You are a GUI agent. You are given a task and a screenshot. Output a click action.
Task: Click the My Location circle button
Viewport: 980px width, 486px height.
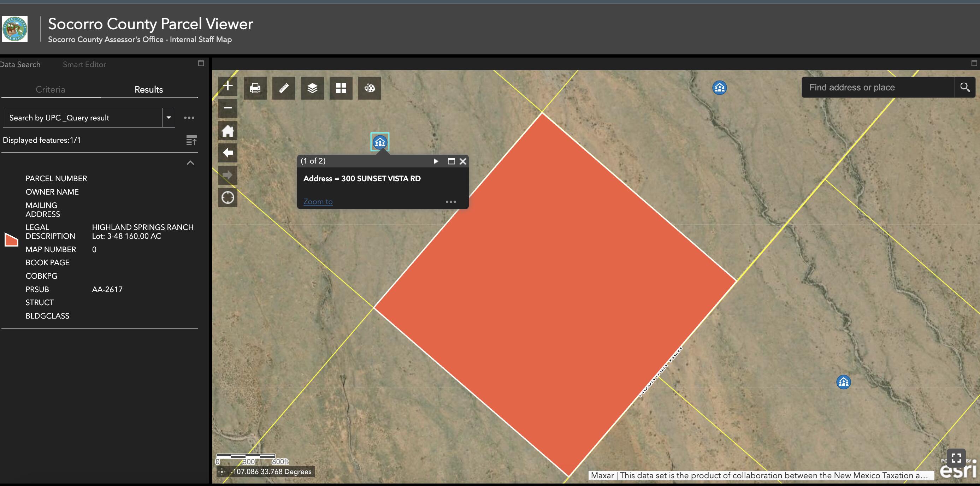(228, 198)
